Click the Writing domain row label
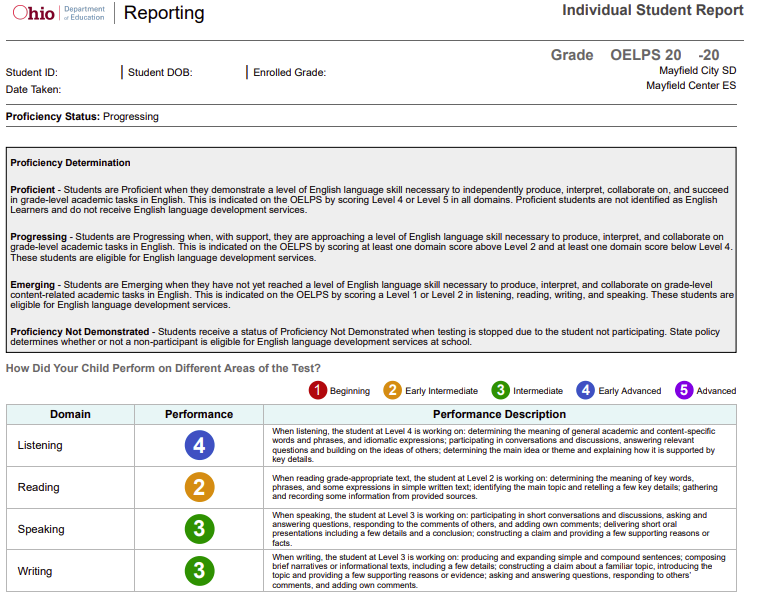The height and width of the screenshot is (614, 768). click(36, 571)
